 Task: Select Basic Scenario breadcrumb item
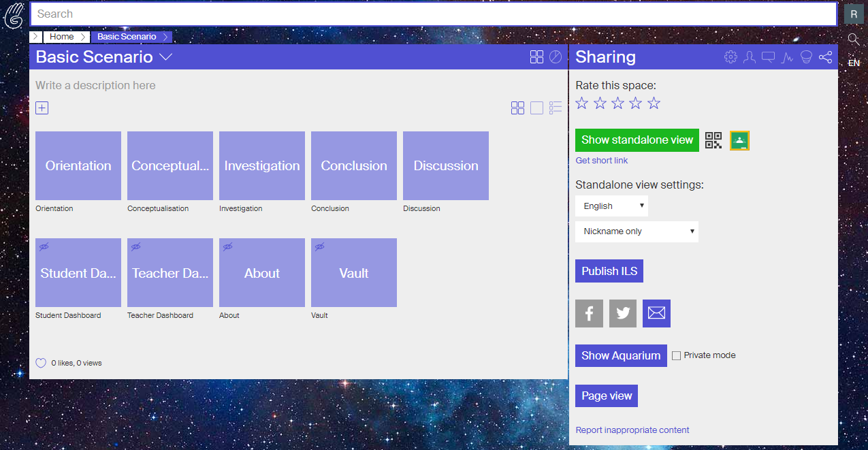point(127,37)
